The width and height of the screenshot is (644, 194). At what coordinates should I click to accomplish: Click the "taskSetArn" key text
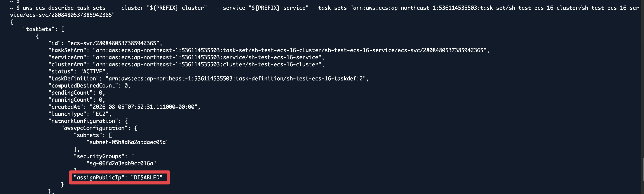pyautogui.click(x=67, y=50)
